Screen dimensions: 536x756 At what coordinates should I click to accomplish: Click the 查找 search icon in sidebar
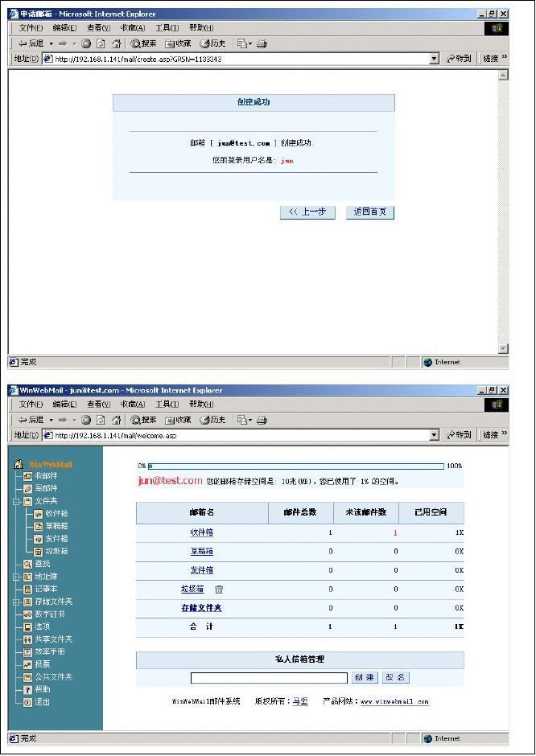click(x=27, y=564)
